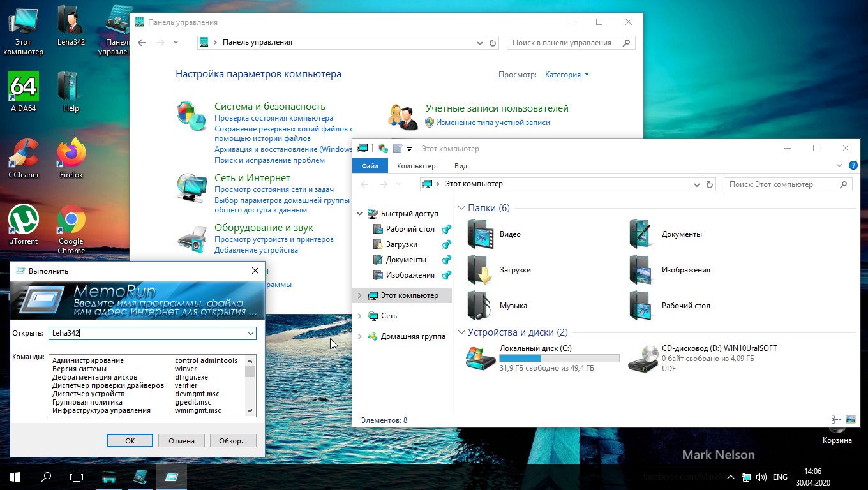This screenshot has height=490, width=868.
Task: Click the Команды list scrollbar down arrow
Action: [250, 412]
